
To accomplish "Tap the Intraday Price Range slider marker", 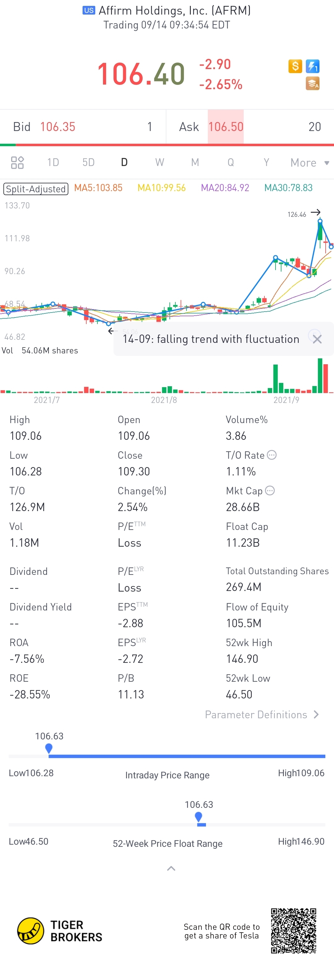I will (x=49, y=748).
